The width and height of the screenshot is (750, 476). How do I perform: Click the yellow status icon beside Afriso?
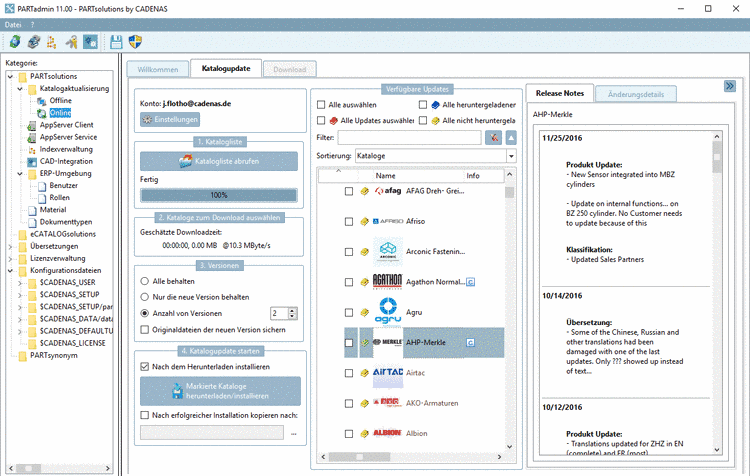point(364,221)
